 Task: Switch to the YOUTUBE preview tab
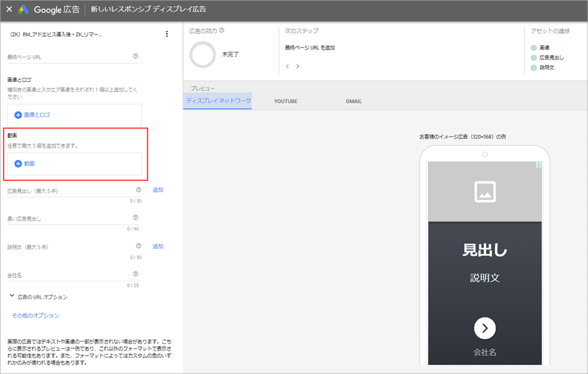point(285,101)
